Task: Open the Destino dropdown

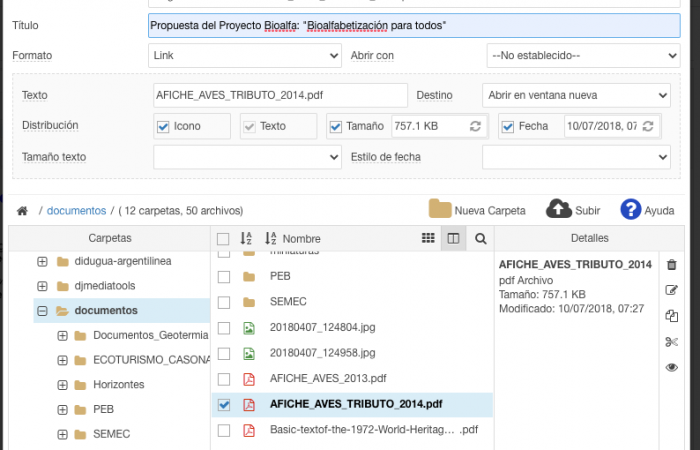Action: coord(574,95)
